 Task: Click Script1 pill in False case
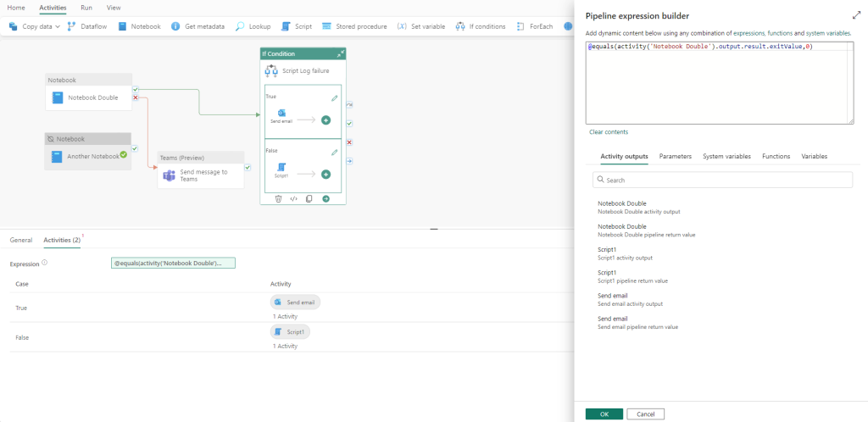click(x=290, y=332)
